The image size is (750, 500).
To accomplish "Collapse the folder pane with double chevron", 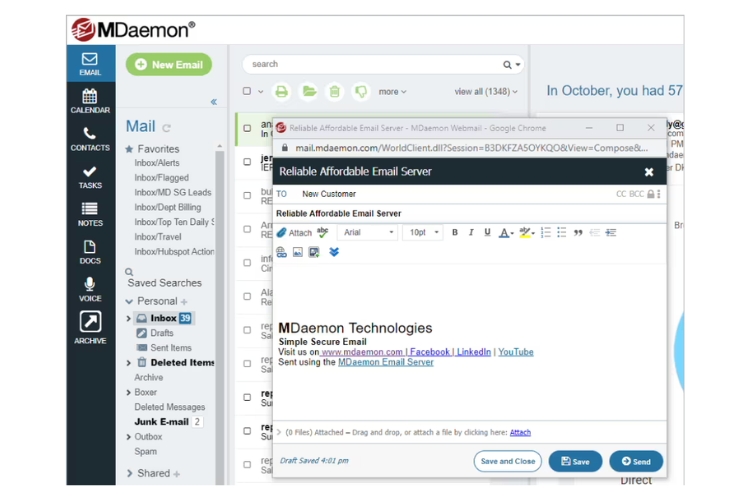I will 214,101.
